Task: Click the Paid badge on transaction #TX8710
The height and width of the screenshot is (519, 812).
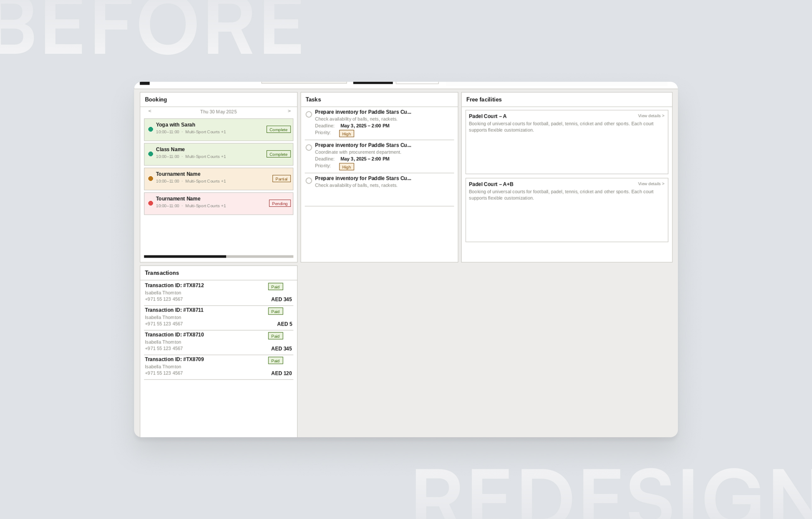Action: pyautogui.click(x=275, y=336)
